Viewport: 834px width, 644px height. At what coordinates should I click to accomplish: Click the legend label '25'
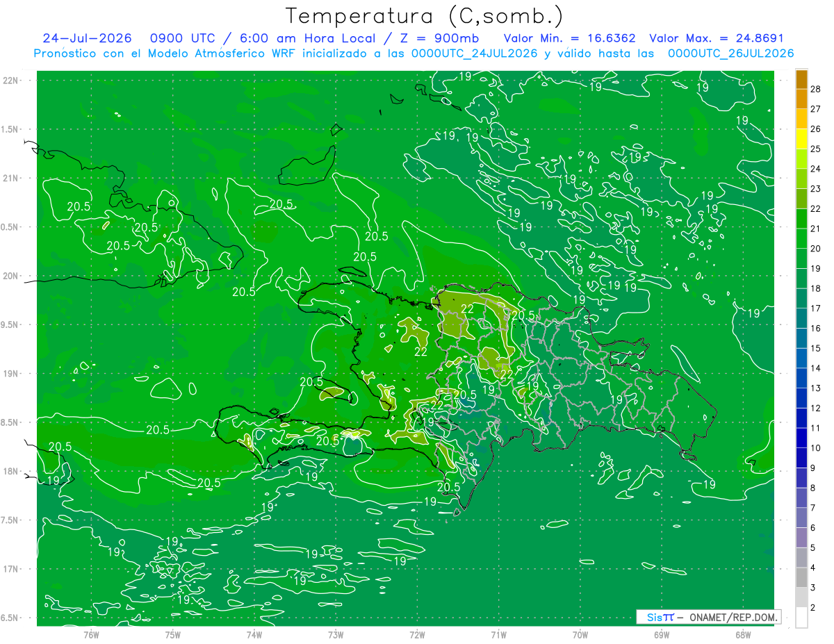815,148
